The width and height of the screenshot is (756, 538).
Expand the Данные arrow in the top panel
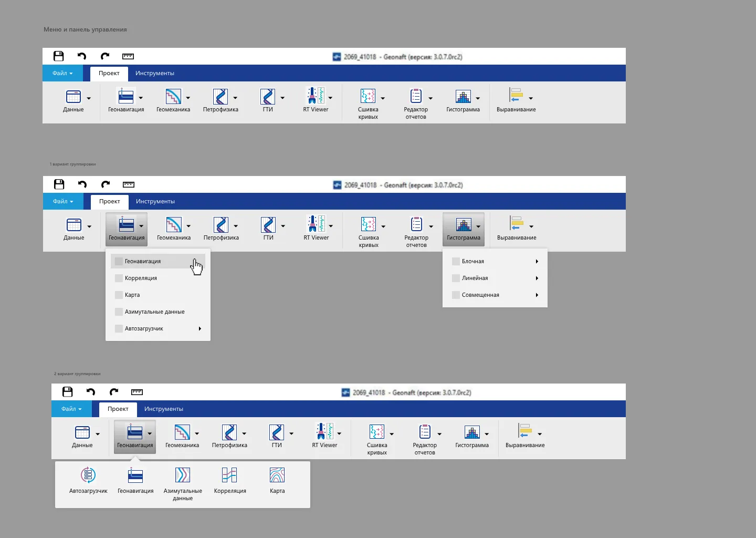(89, 98)
